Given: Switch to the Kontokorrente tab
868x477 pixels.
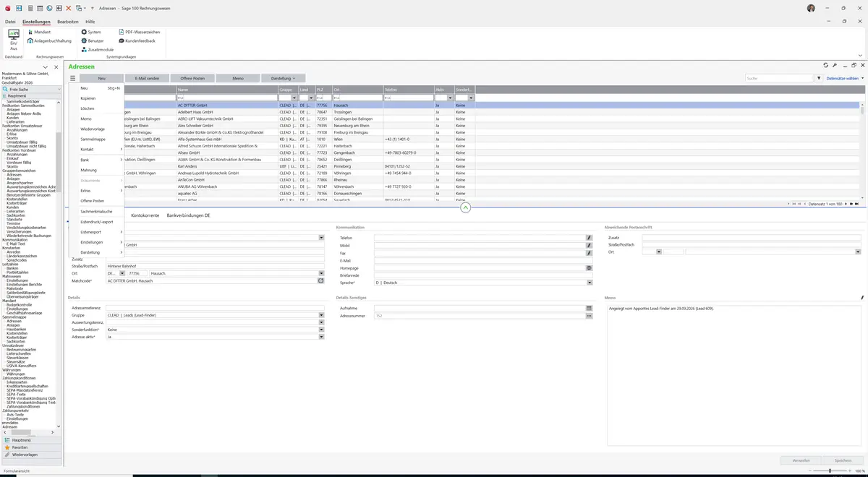Looking at the screenshot, I should (145, 215).
